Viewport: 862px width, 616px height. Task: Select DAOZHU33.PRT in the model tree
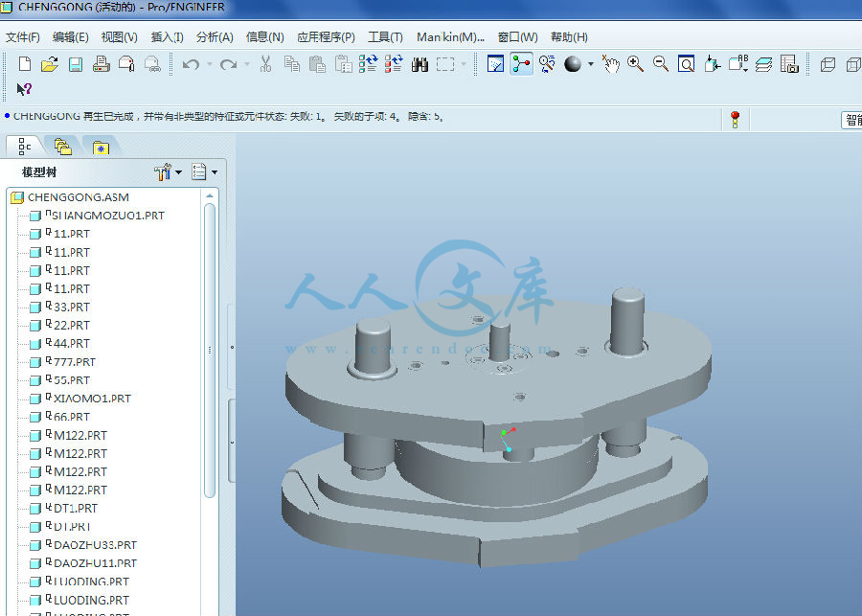(x=83, y=545)
